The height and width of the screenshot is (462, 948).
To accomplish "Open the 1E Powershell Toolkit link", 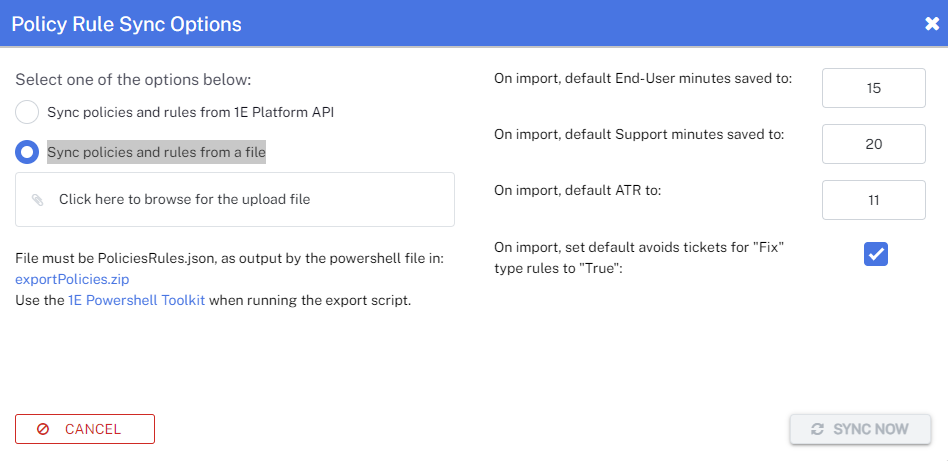I will pos(136,300).
